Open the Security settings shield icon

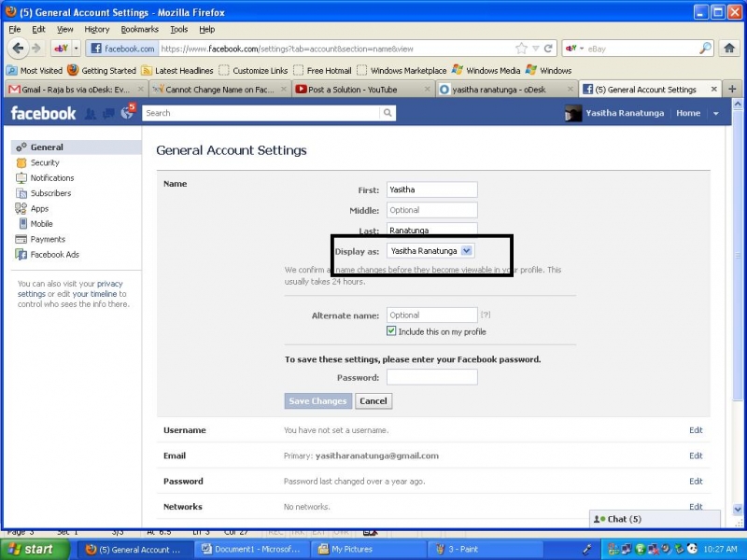21,162
